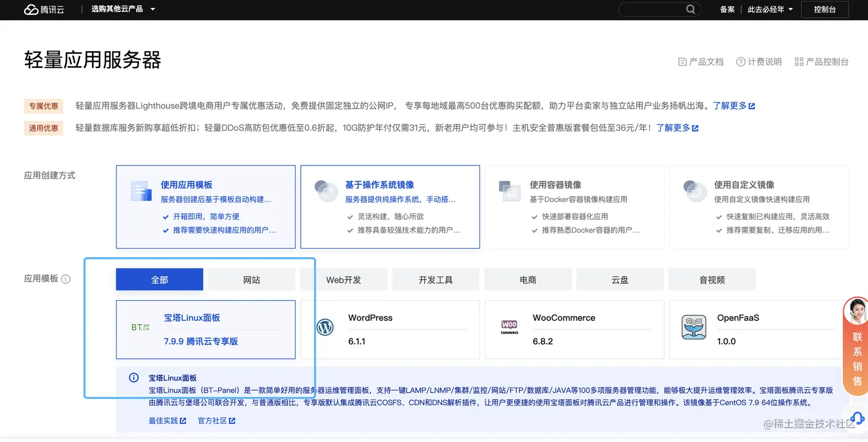This screenshot has height=442, width=868.
Task: Open the 最佳实践 link
Action: click(x=167, y=421)
